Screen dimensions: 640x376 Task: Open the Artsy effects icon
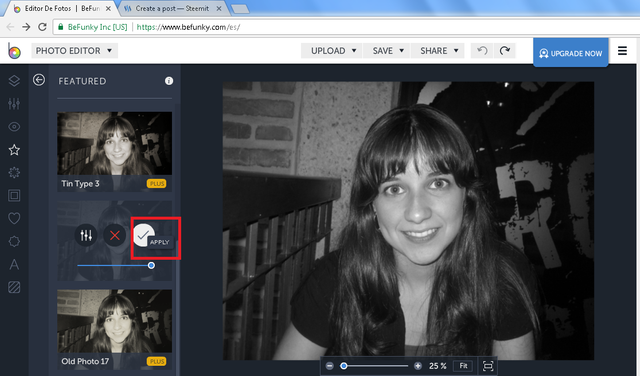14,173
